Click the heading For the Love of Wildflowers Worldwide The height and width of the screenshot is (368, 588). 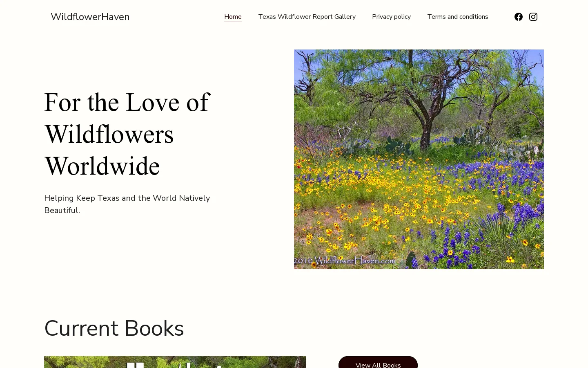click(x=127, y=134)
